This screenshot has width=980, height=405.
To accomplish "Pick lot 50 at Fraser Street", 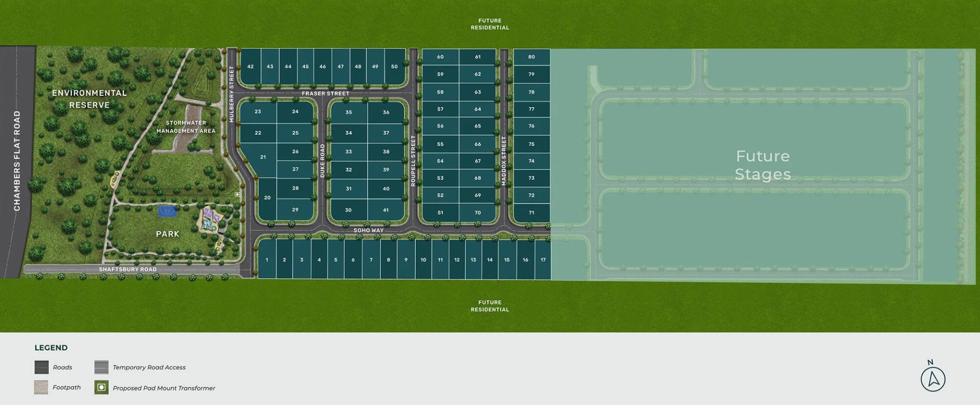I will pyautogui.click(x=394, y=67).
